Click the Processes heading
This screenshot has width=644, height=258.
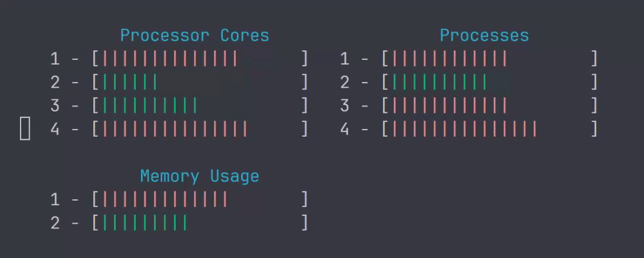click(x=484, y=35)
